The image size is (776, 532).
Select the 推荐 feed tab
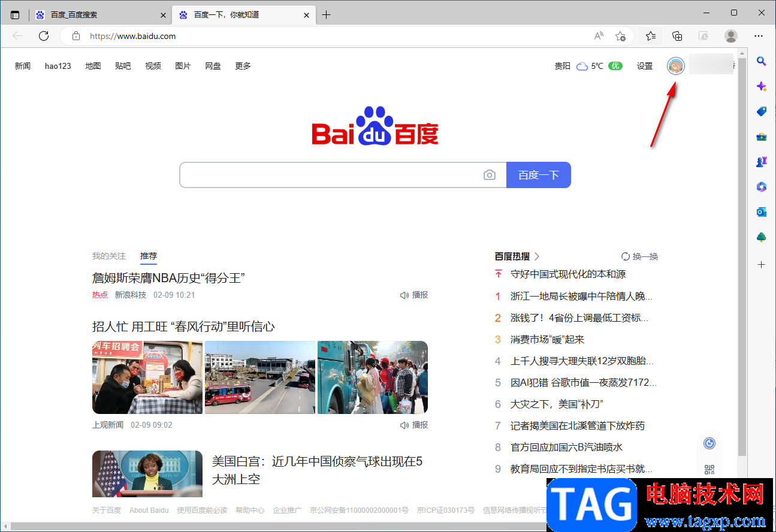click(x=149, y=256)
